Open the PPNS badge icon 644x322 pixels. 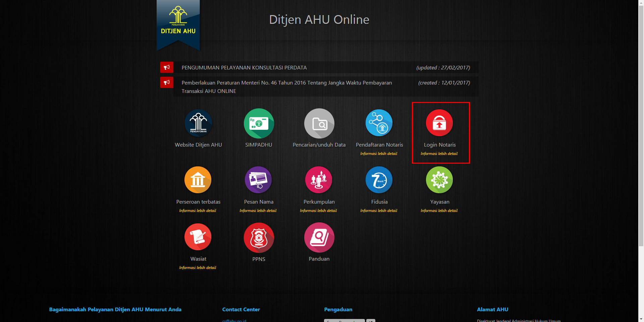point(259,237)
